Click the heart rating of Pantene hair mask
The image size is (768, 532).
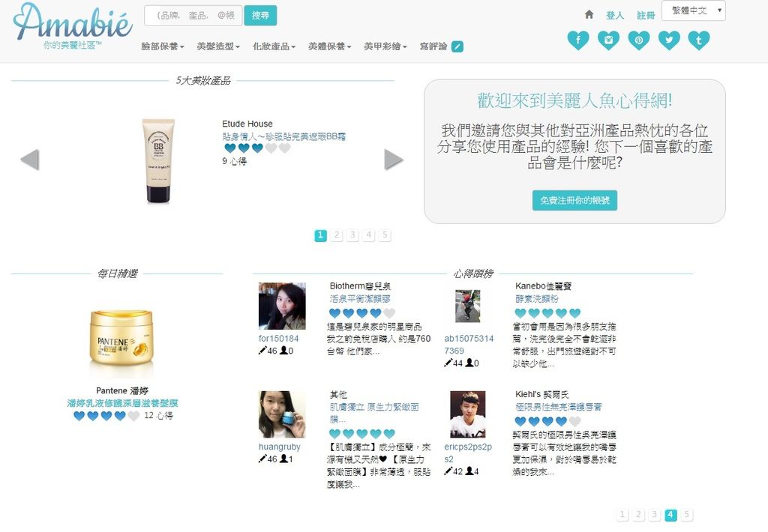[106, 416]
